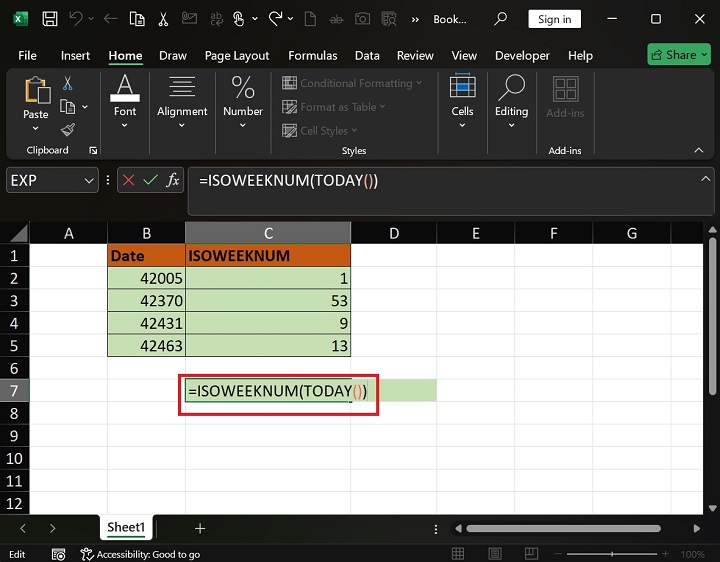This screenshot has width=720, height=562.
Task: Click the Sign in button
Action: pos(554,19)
